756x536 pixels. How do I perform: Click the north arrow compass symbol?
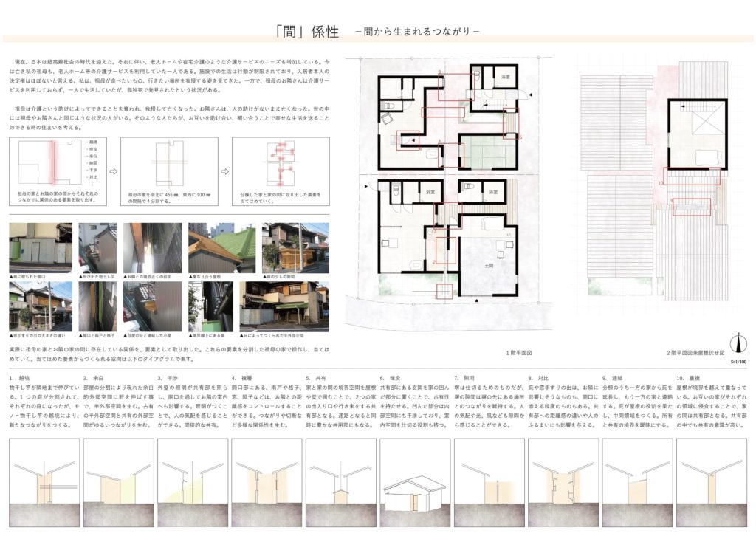click(x=735, y=343)
